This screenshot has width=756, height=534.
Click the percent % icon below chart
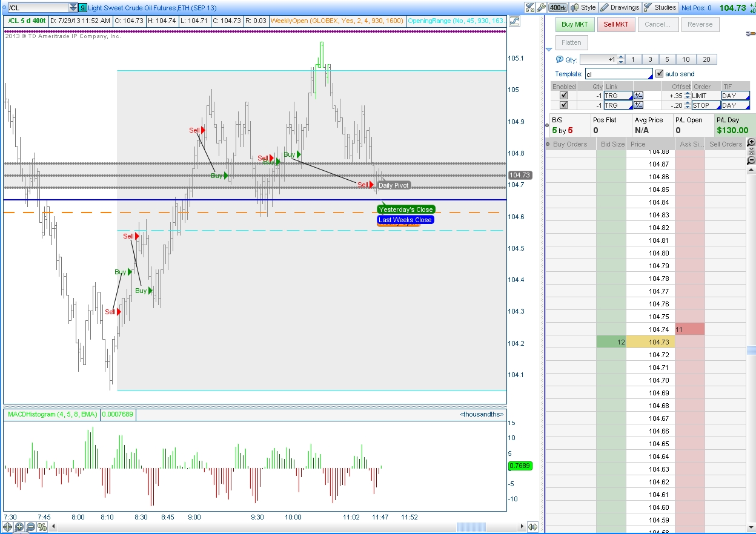[42, 527]
